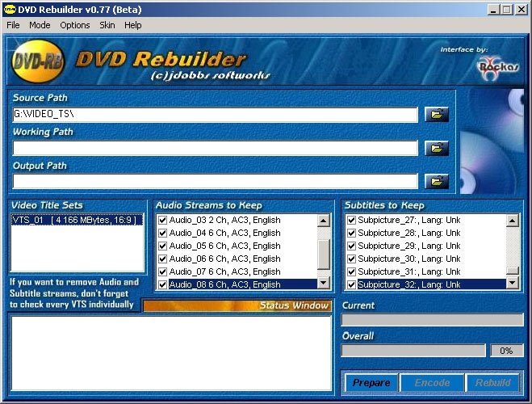The height and width of the screenshot is (404, 532).
Task: Click the Rockas interface logo
Action: [498, 69]
